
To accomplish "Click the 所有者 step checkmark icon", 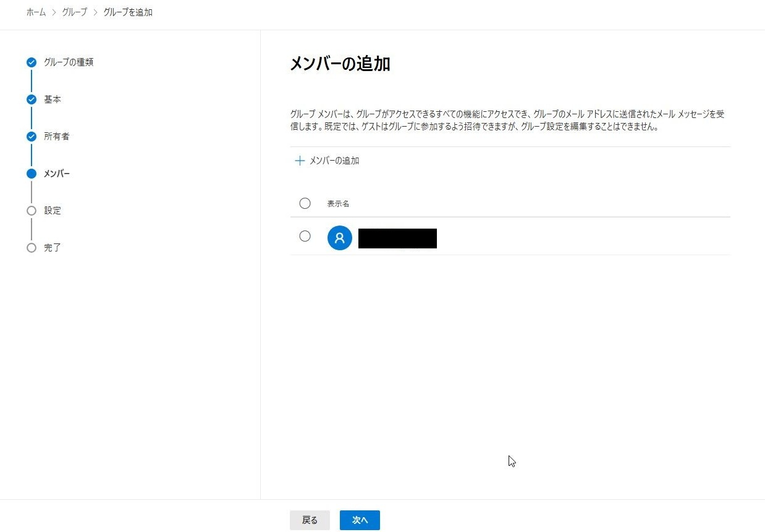I will (32, 137).
